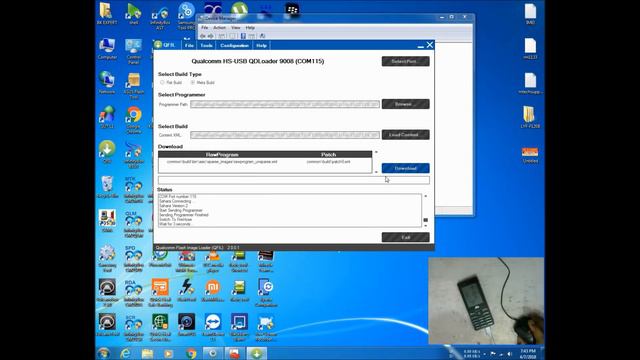The width and height of the screenshot is (640, 360).
Task: Open the Control Panel desktop icon
Action: (x=133, y=51)
